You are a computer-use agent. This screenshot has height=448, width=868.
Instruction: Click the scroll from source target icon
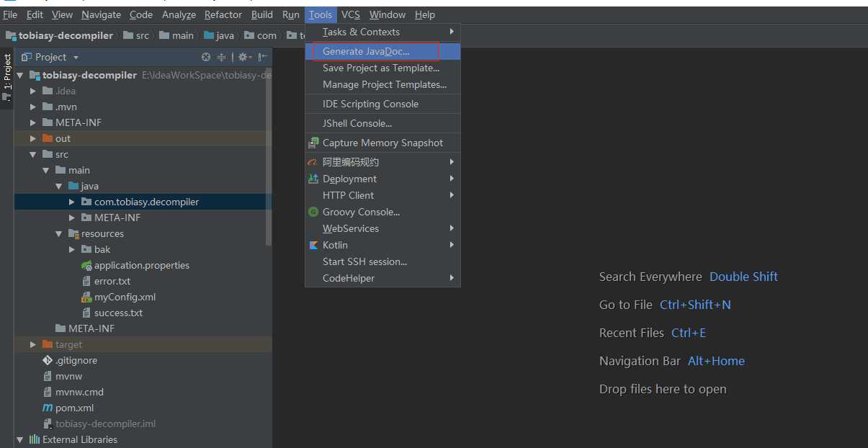(206, 57)
